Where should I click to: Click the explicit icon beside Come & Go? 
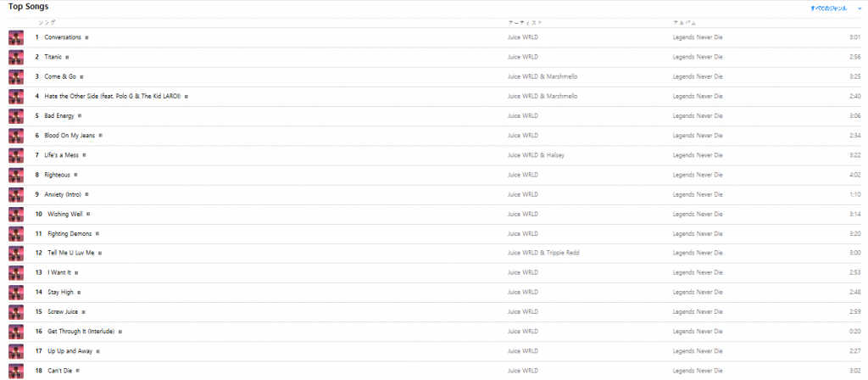tap(81, 77)
